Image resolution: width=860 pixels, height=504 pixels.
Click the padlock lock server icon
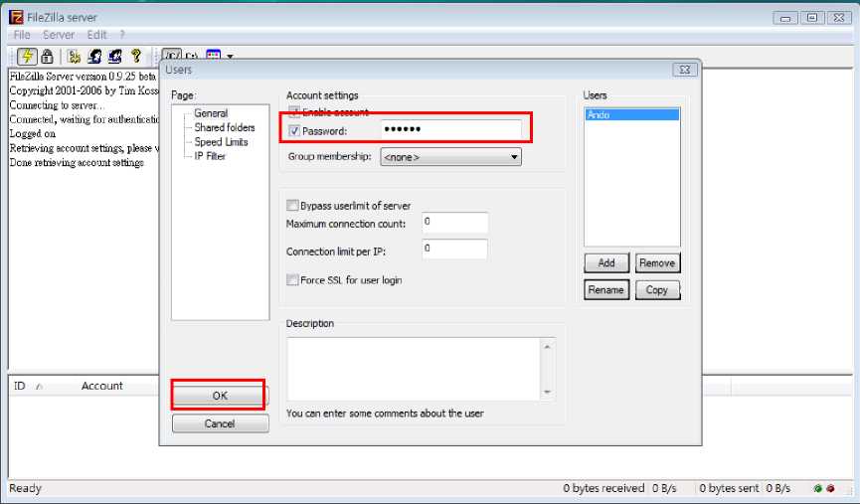[x=46, y=58]
